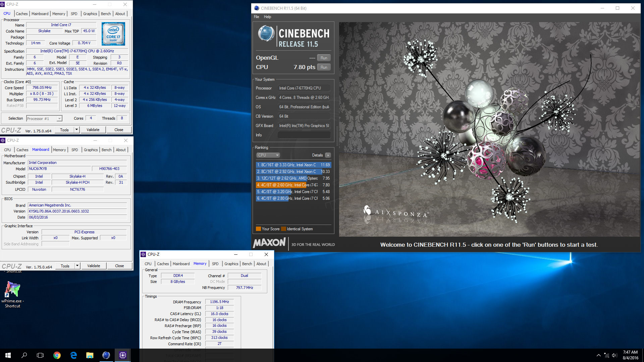Open SPD tab in Memory CPU-Z window
The width and height of the screenshot is (644, 362).
coord(215,264)
